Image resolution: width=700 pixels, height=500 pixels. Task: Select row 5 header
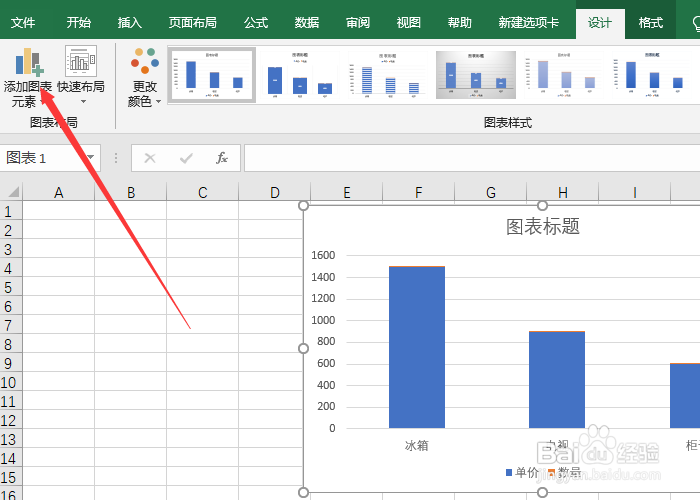11,287
